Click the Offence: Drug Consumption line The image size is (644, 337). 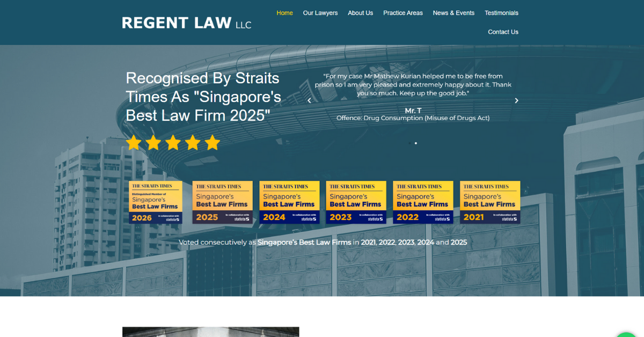413,118
